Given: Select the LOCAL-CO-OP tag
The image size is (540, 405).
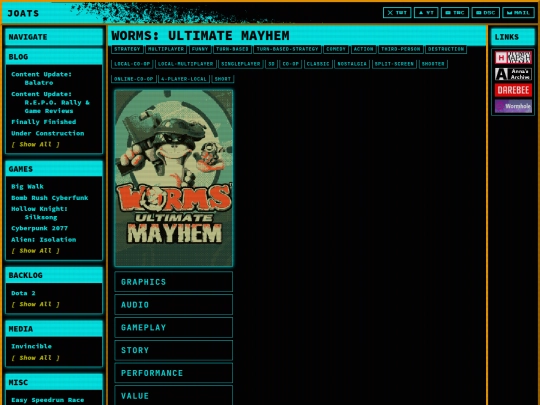Looking at the screenshot, I should coord(132,64).
